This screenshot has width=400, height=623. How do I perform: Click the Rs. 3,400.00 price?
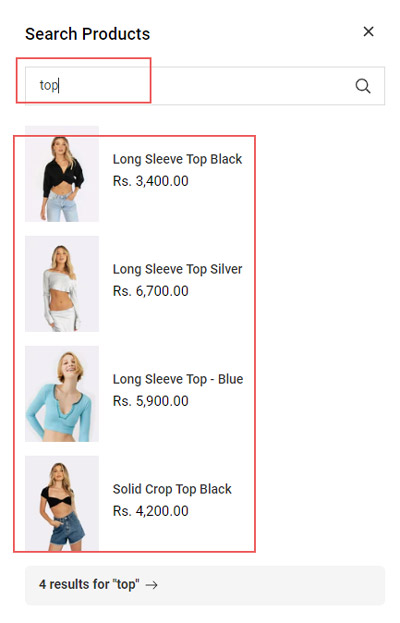point(151,181)
